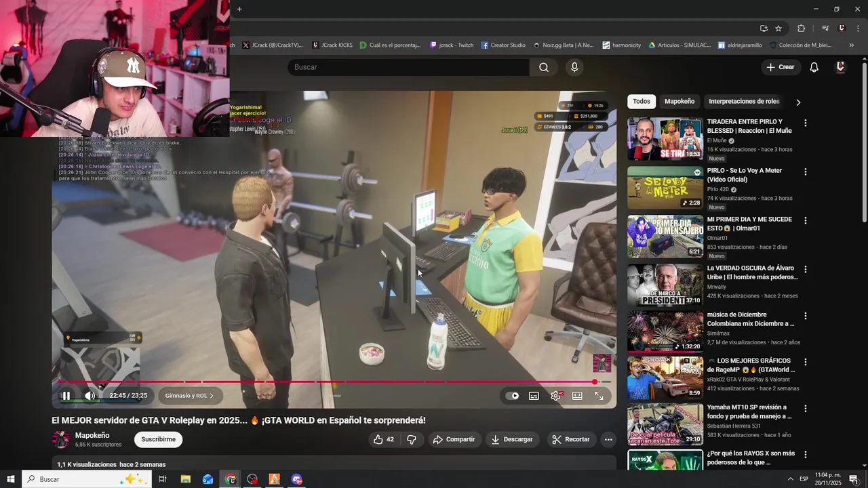The height and width of the screenshot is (488, 868).
Task: Open the 'Crear' create menu
Action: coord(781,67)
